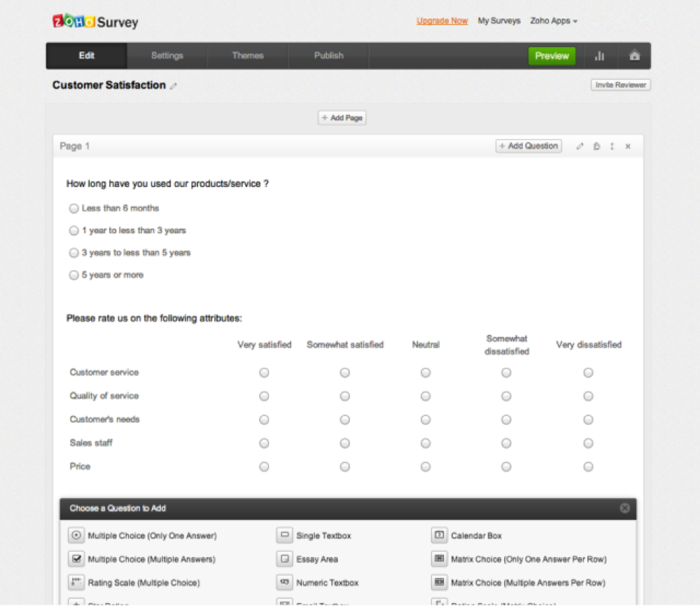The image size is (700, 606).
Task: Duplicate Page 1 with the copy icon
Action: click(x=596, y=146)
